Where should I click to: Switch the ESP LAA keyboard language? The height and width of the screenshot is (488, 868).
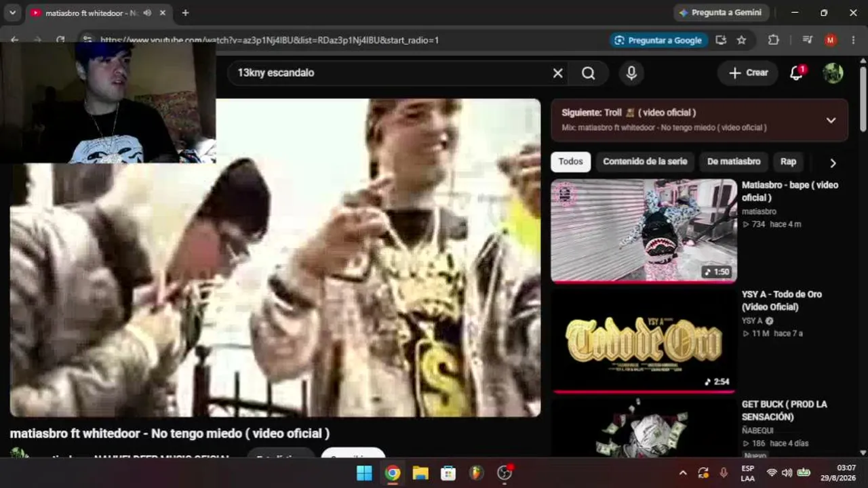[x=747, y=473]
